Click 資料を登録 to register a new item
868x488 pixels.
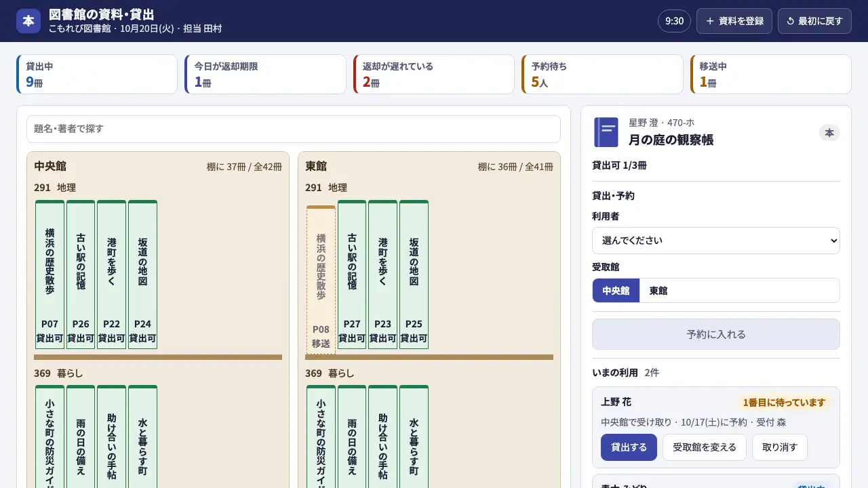coord(734,21)
